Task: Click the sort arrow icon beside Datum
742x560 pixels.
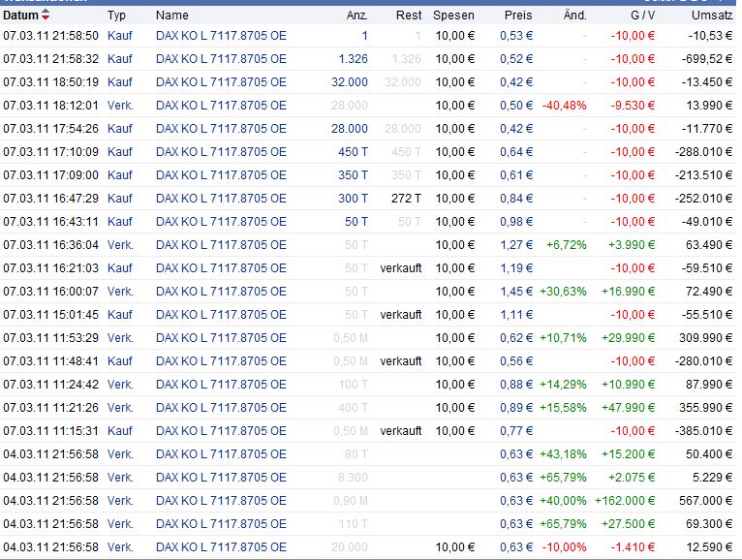Action: (x=46, y=16)
